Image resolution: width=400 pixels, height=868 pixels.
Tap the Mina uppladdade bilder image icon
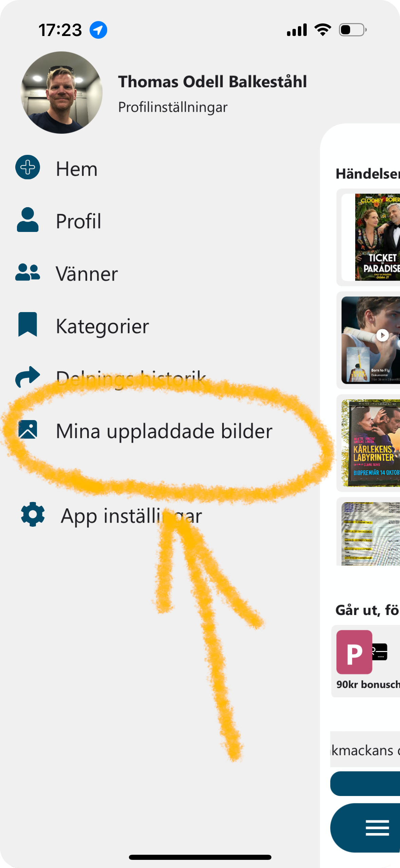pos(27,430)
